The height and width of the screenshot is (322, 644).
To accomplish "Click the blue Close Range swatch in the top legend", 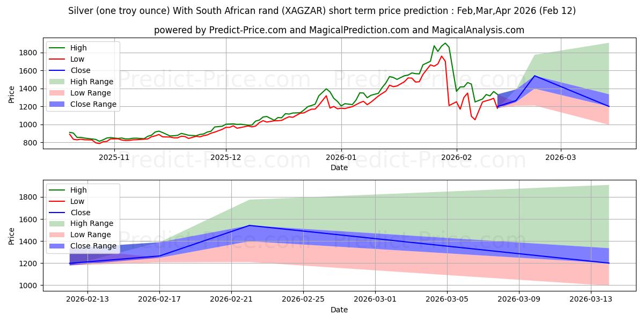I will tap(58, 104).
